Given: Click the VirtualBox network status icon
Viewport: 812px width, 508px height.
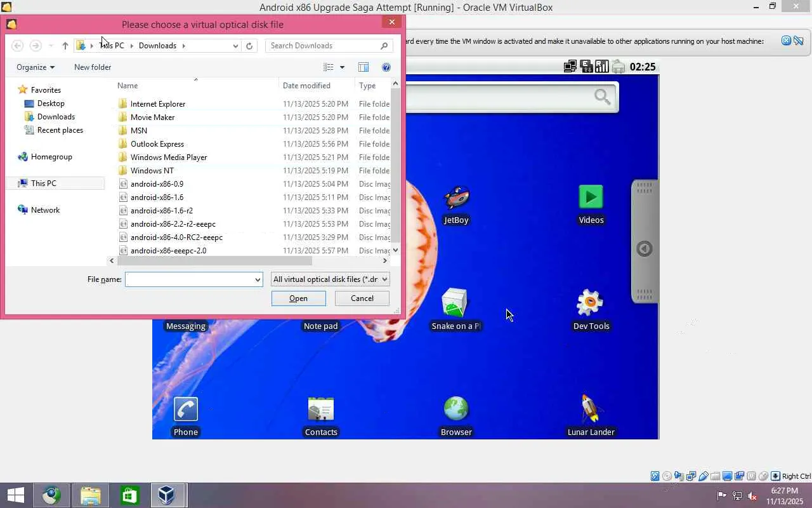Looking at the screenshot, I should click(x=691, y=476).
